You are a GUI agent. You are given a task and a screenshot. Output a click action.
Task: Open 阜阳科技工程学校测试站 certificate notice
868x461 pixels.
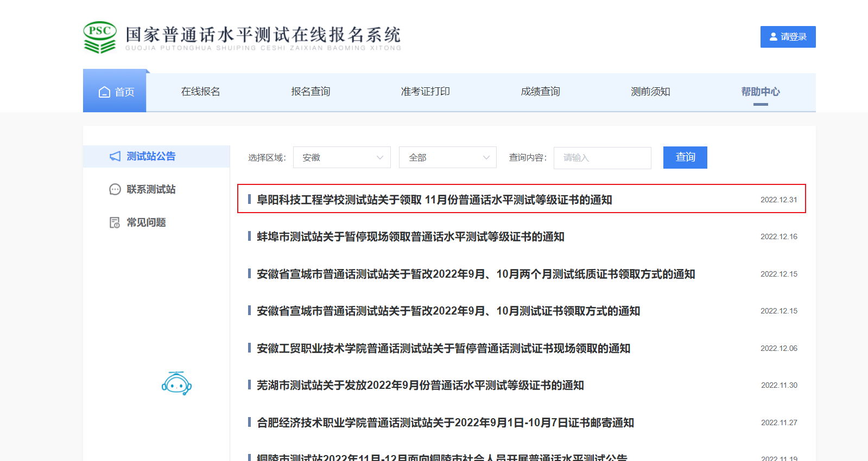(x=434, y=200)
